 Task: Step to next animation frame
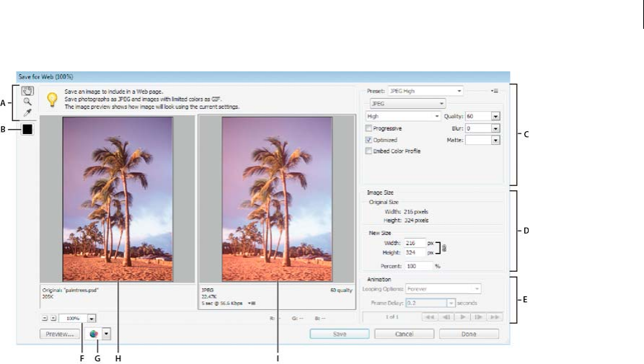click(478, 317)
